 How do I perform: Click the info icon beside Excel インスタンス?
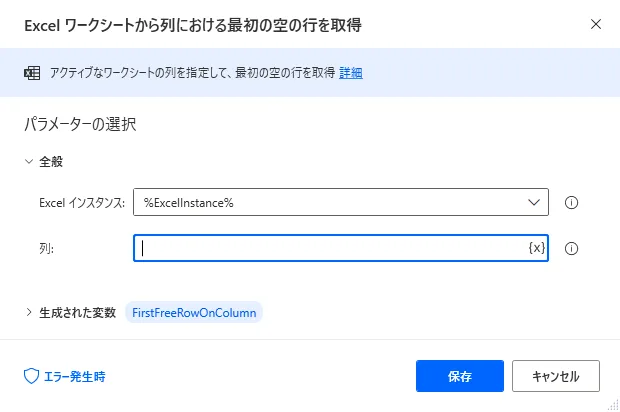point(573,202)
